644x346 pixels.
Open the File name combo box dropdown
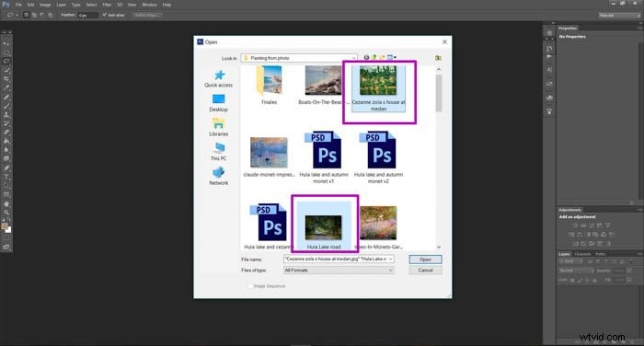(x=391, y=259)
